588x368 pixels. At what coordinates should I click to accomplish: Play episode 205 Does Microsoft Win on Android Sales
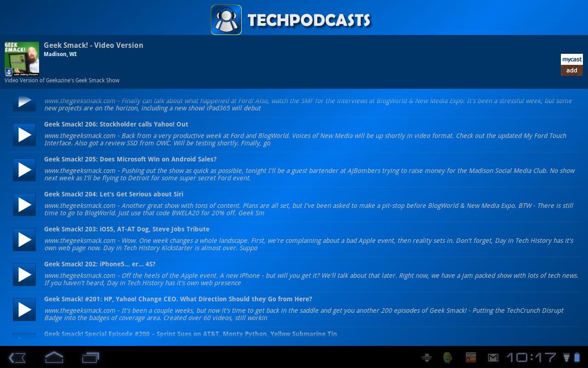[x=24, y=170]
